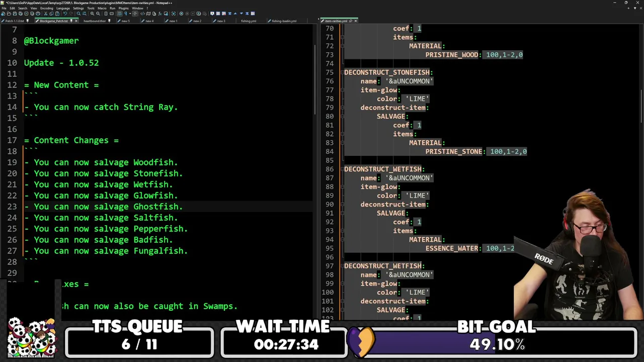Click the Save All toolbar icon
Screen dimensions: 644x362
click(x=20, y=14)
